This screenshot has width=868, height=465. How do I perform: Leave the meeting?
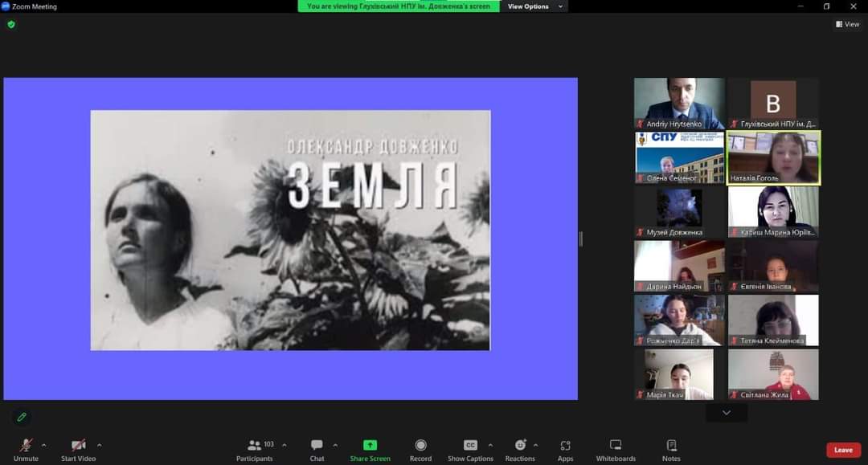click(843, 450)
